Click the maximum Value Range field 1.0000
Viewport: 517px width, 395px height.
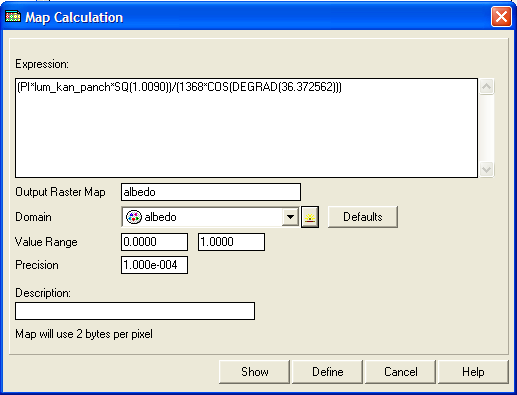231,242
